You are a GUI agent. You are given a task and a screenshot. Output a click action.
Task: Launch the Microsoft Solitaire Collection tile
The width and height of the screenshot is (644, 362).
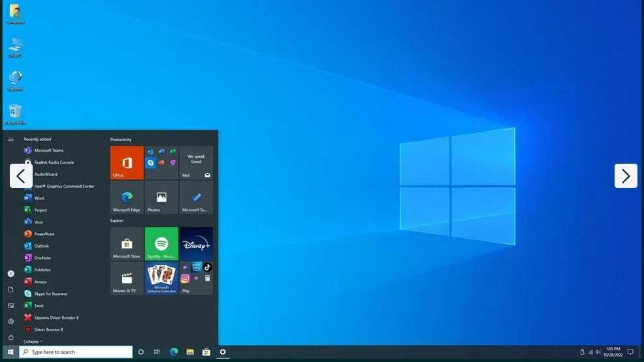pos(162,279)
